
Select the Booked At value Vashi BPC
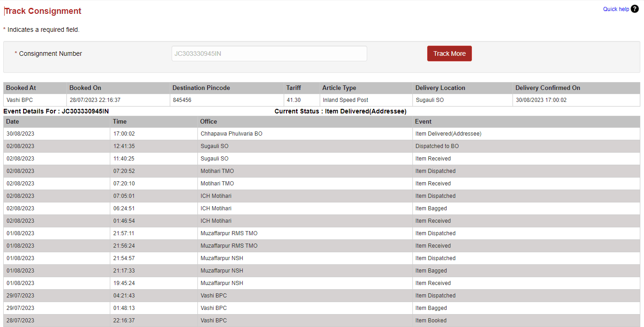click(19, 100)
